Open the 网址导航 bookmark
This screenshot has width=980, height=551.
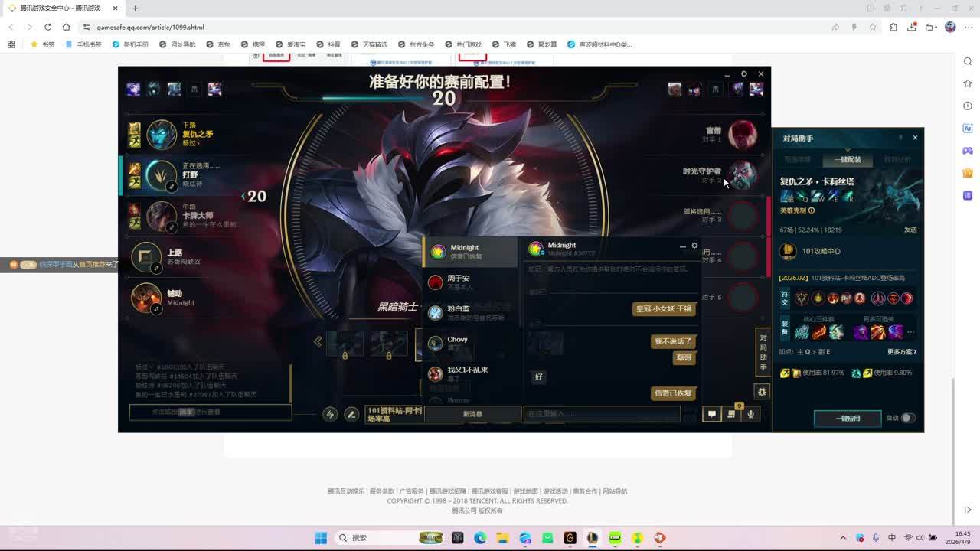[178, 44]
